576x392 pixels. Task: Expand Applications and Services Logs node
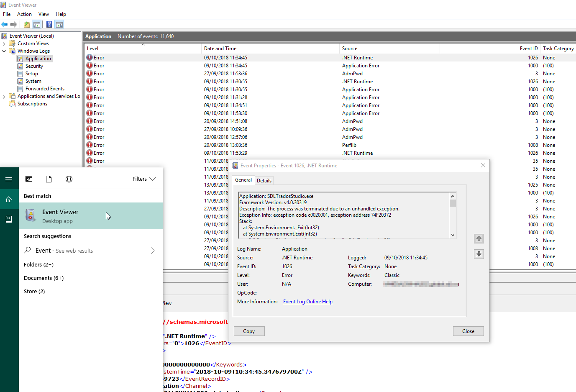pos(4,96)
